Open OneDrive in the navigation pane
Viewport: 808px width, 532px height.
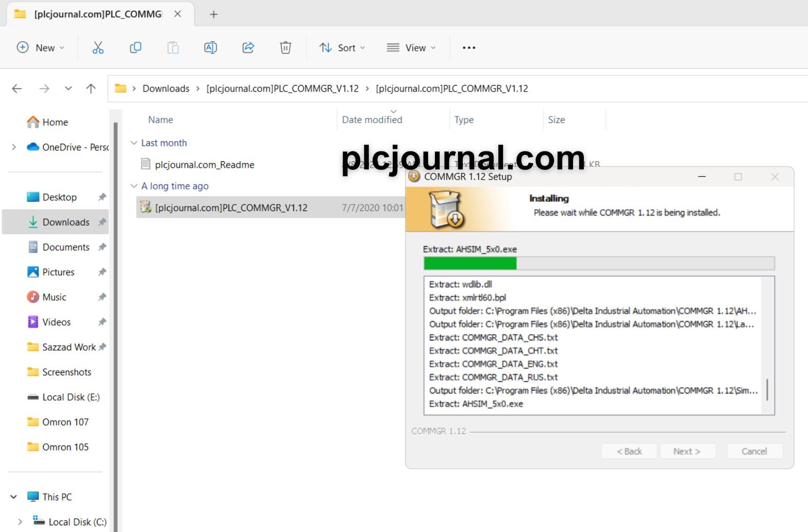pos(68,147)
